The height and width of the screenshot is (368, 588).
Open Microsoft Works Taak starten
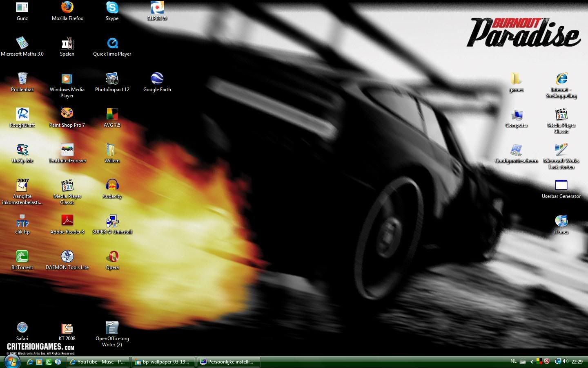(561, 156)
